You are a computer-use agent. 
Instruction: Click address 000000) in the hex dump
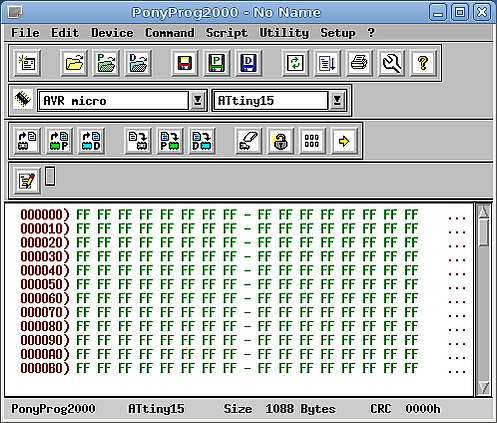(45, 215)
